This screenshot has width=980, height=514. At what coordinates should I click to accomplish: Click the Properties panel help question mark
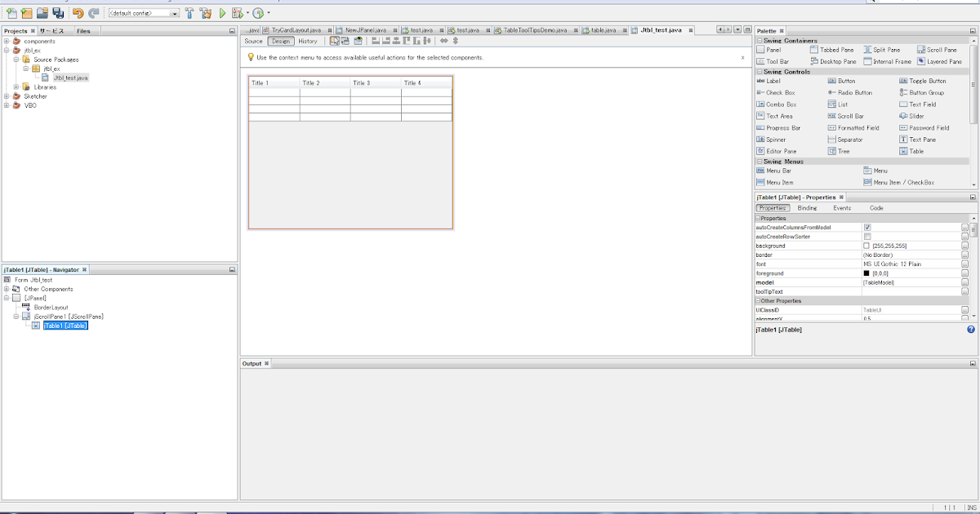971,329
